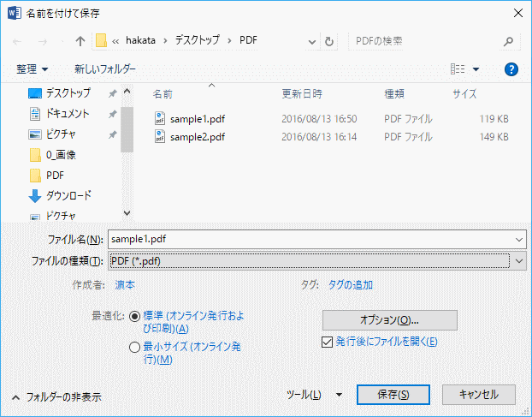This screenshot has width=532, height=417.
Task: Click the author name 濵本
Action: (125, 285)
